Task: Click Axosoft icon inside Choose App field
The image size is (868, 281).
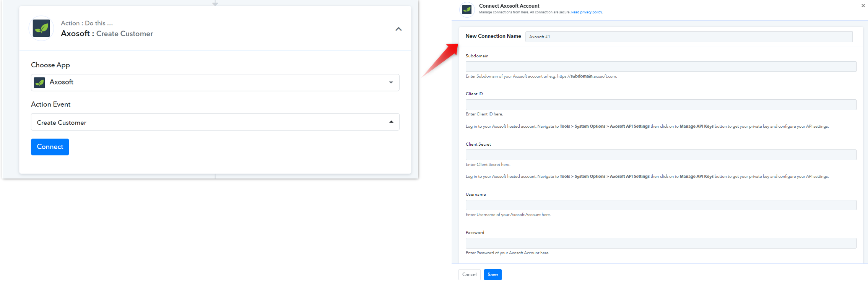Action: click(39, 83)
